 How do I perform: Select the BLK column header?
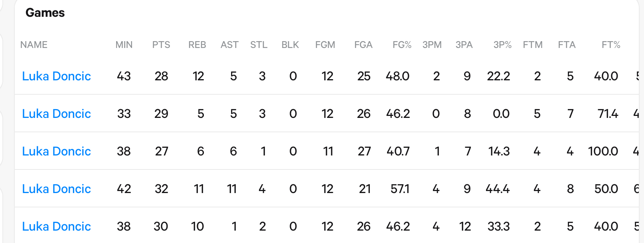pyautogui.click(x=290, y=45)
